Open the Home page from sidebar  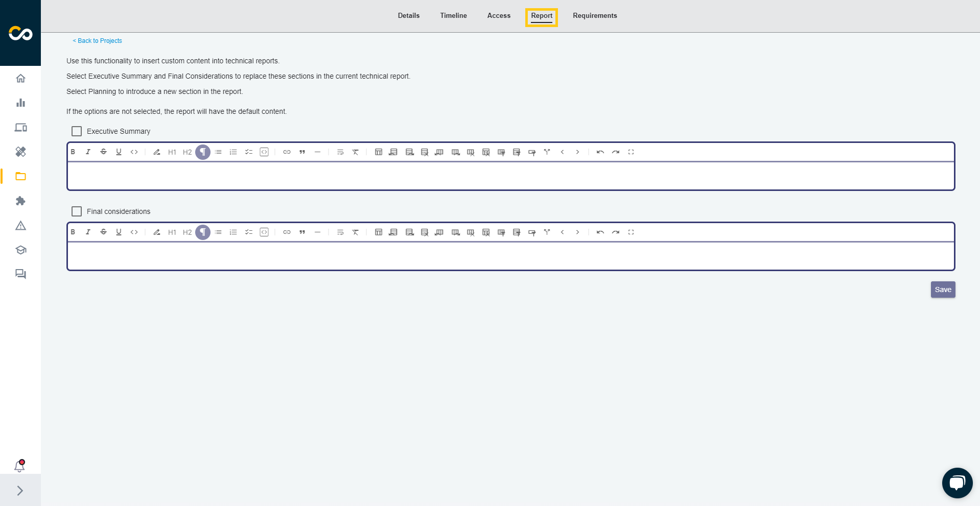(x=20, y=78)
